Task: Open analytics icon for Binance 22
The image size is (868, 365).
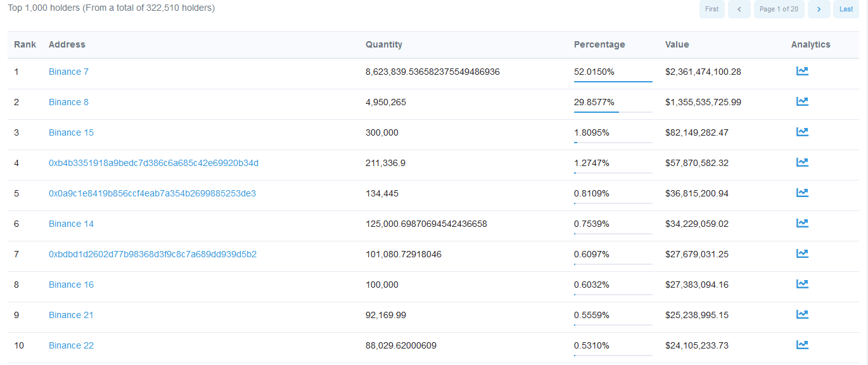Action: tap(802, 345)
